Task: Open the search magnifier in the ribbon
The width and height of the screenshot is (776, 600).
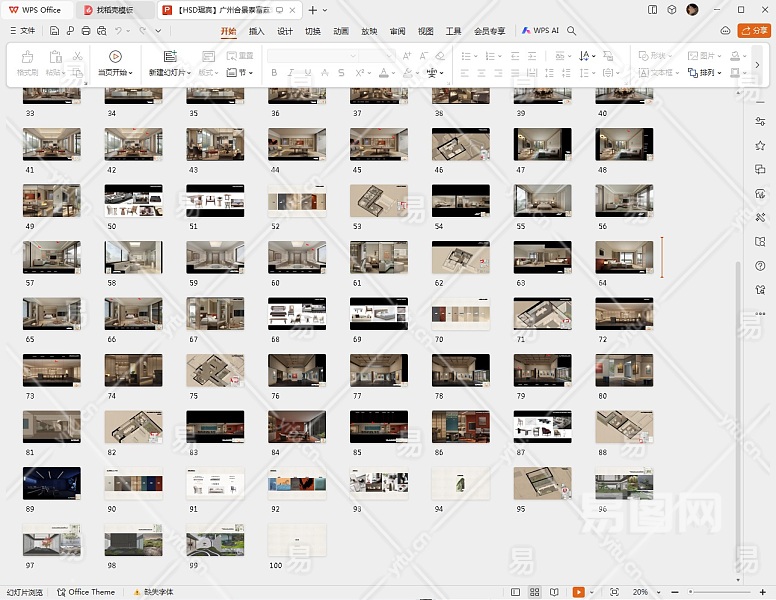Action: [x=572, y=31]
